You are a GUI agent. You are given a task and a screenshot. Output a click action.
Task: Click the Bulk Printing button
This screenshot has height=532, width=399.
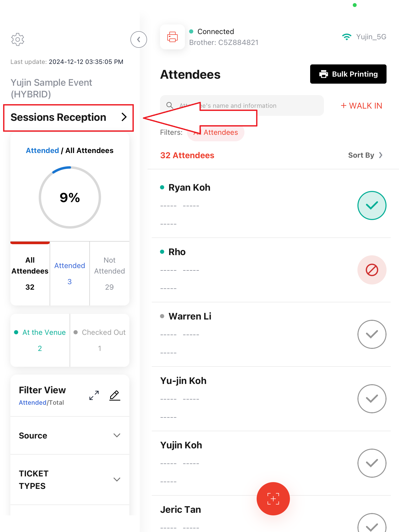(x=348, y=74)
